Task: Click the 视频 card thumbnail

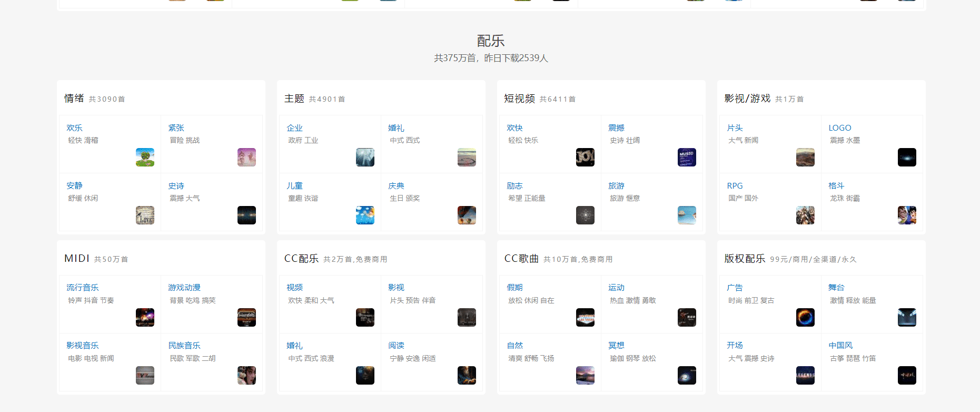Action: point(365,317)
